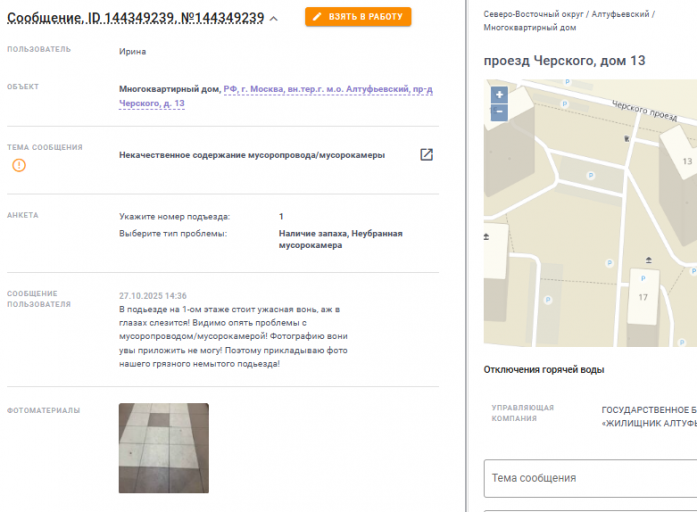The image size is (697, 512).
Task: Click the orange warning exclamation icon
Action: [19, 165]
